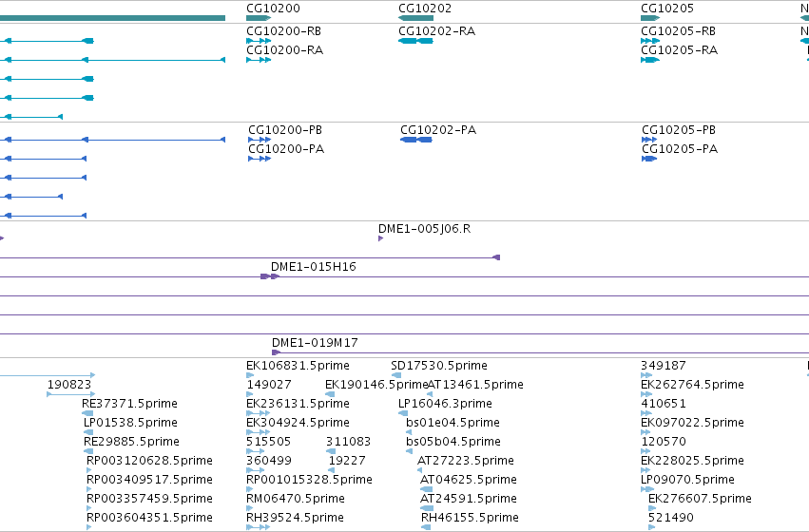Select CDS glyph under CG10202-PA
This screenshot has width=809, height=532.
416,140
